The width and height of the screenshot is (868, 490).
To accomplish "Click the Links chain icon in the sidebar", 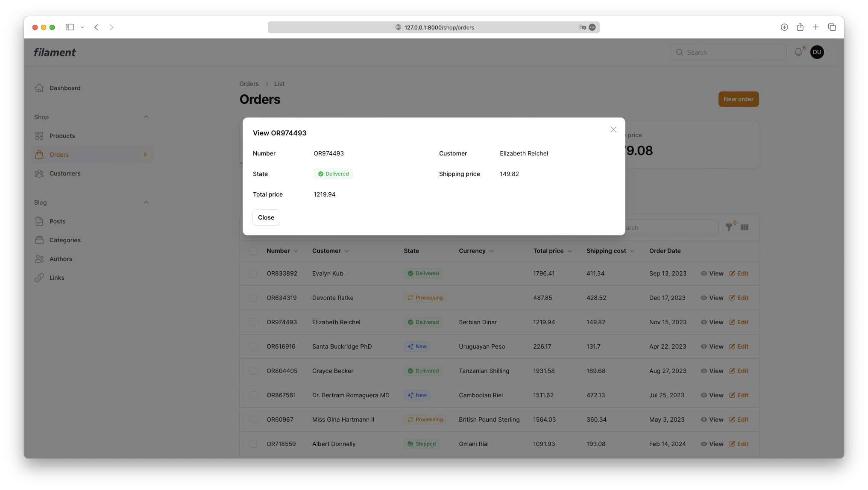I will (39, 278).
